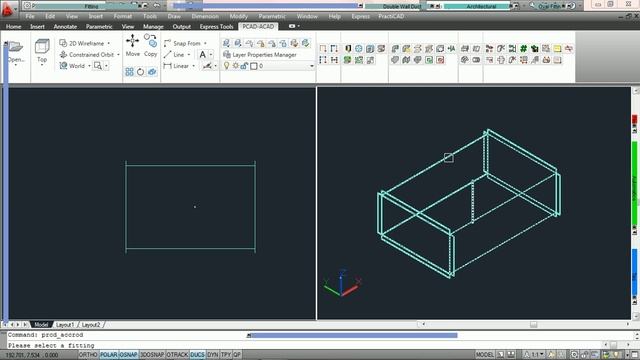Expand the 2D Wireframe dropdown arrow
The height and width of the screenshot is (360, 640).
(109, 43)
